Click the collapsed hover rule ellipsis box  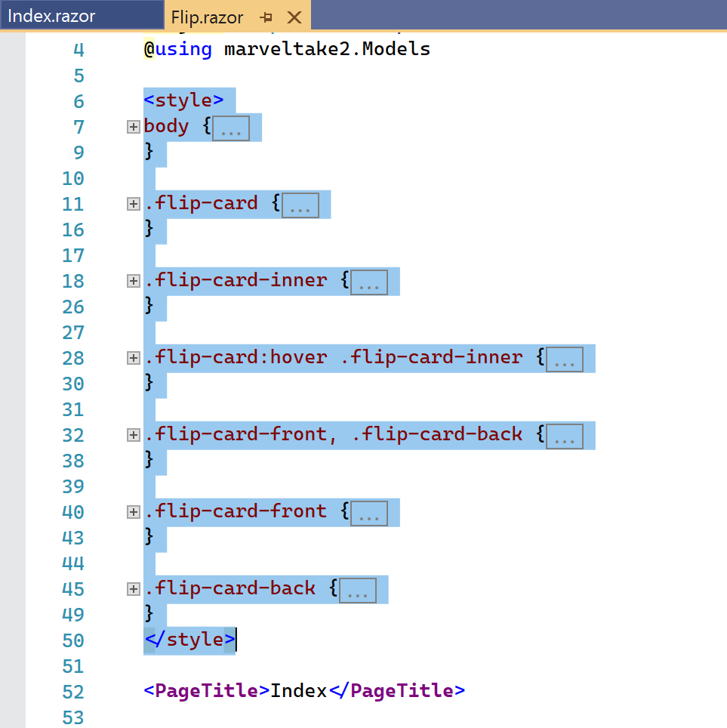(x=564, y=359)
